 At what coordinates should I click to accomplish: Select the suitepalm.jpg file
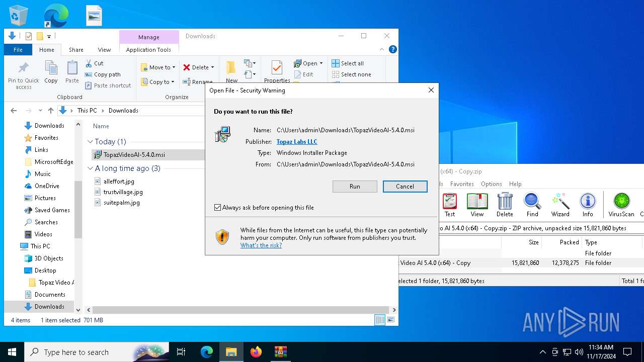coord(122,203)
